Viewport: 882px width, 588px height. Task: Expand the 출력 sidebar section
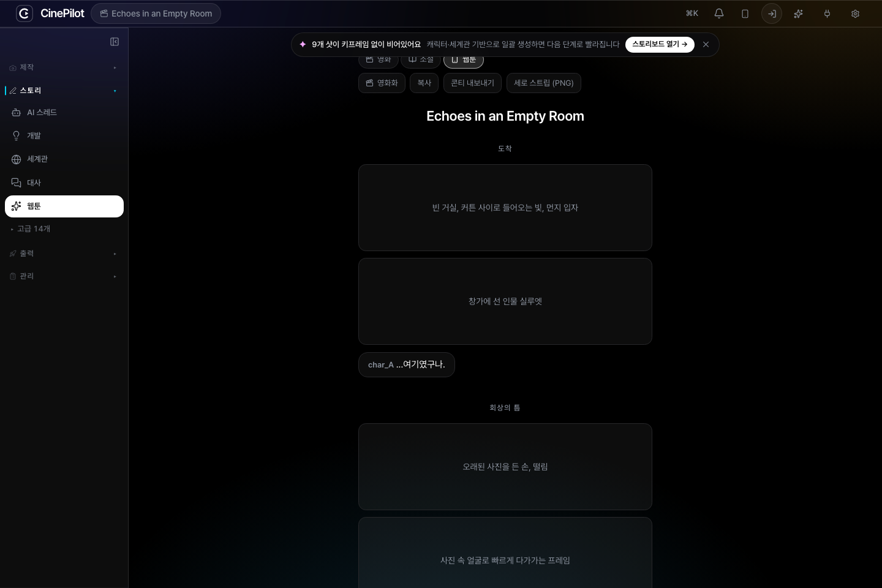[64, 254]
